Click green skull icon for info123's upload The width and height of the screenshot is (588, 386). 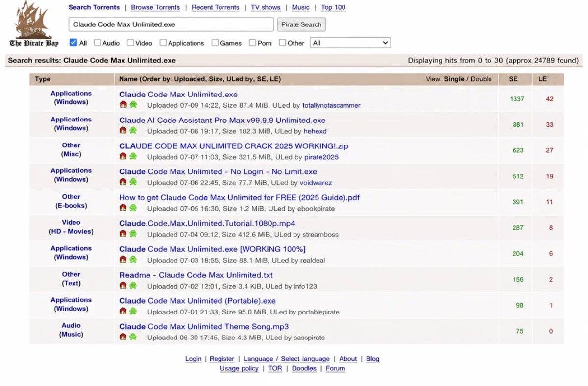(133, 286)
